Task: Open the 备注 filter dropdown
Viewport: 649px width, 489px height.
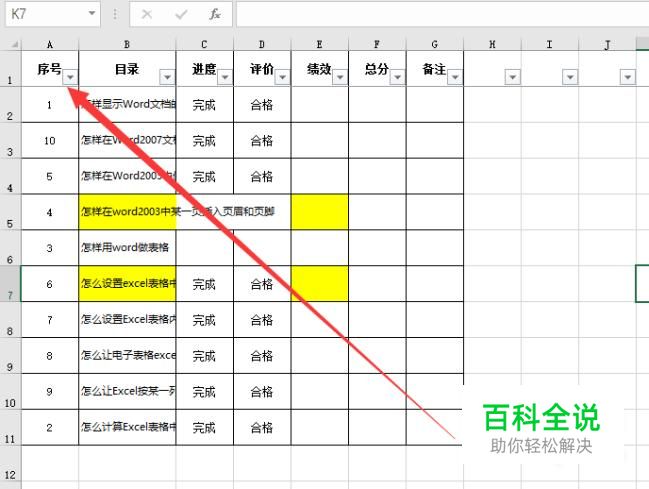Action: coord(455,77)
